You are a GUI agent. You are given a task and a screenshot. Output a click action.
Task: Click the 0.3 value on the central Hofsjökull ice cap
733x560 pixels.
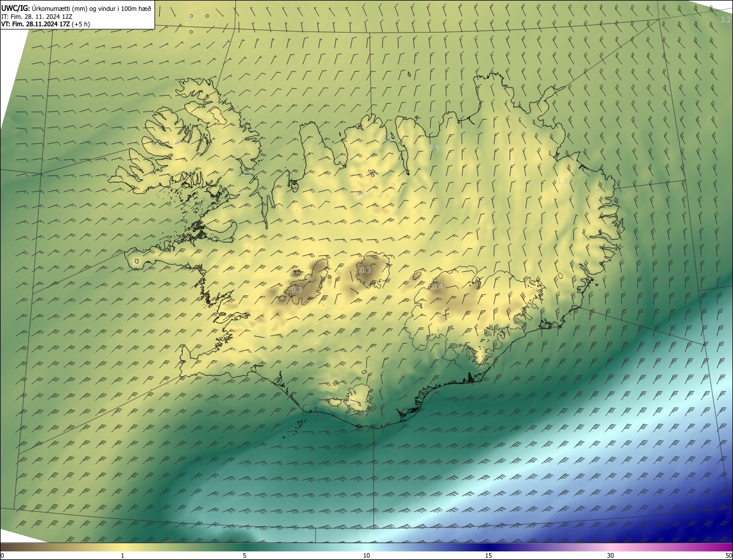coord(365,270)
